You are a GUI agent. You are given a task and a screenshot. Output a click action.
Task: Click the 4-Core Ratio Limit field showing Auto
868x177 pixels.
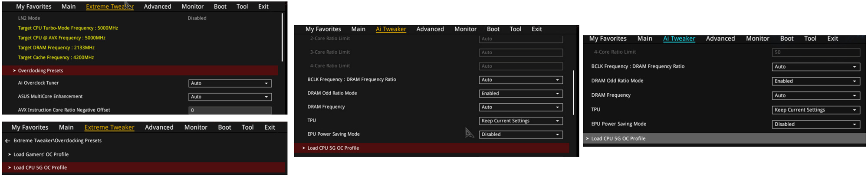(521, 66)
